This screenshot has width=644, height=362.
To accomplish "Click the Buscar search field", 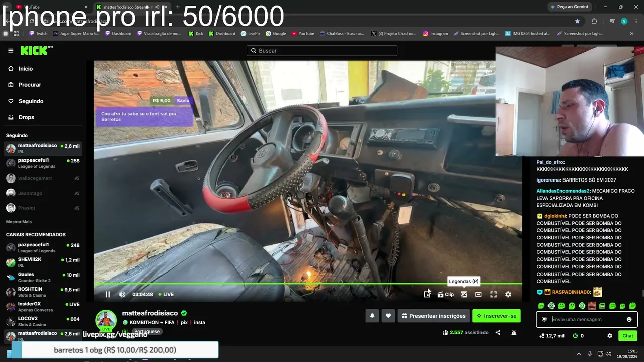I will [322, 51].
